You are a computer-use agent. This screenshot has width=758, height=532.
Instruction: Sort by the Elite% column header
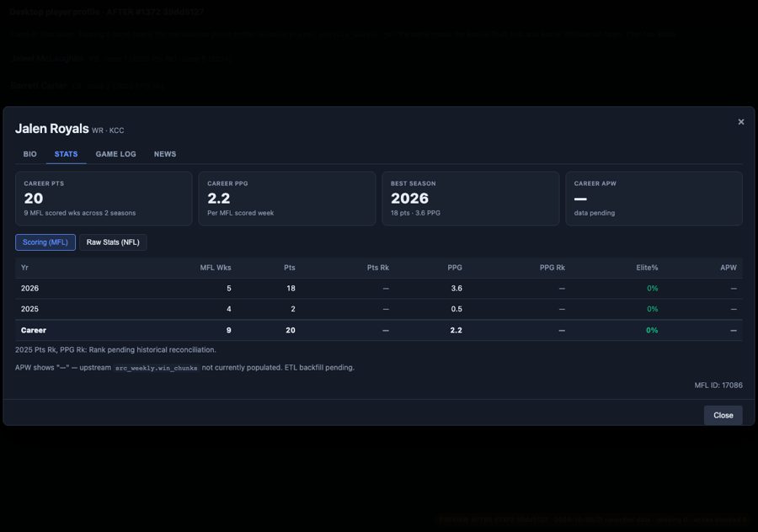[647, 268]
